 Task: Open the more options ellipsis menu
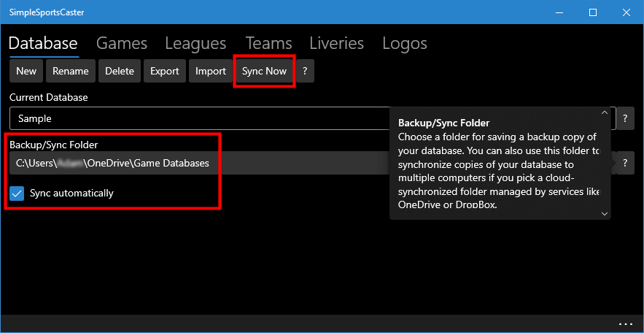pyautogui.click(x=627, y=323)
